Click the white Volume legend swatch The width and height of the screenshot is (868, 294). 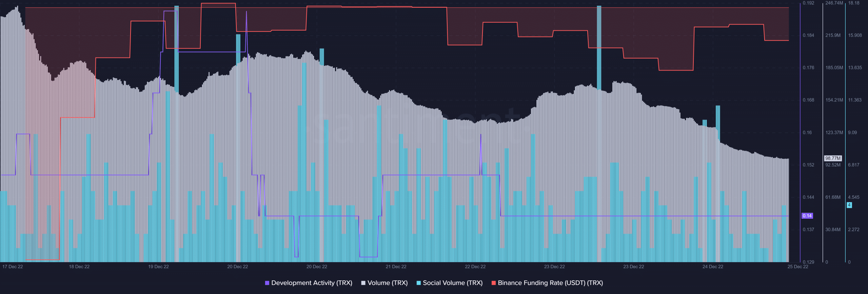pyautogui.click(x=363, y=283)
